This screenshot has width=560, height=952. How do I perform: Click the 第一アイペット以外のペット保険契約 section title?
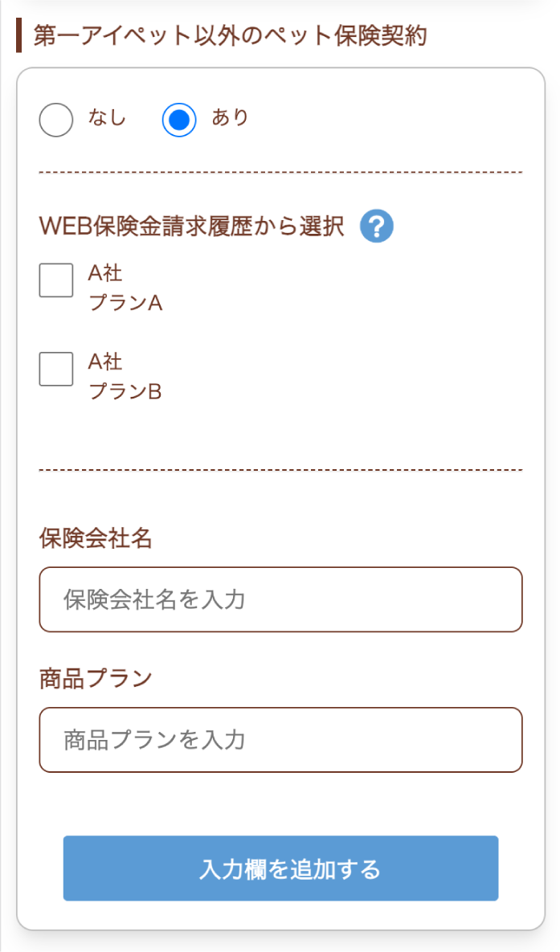point(225,35)
